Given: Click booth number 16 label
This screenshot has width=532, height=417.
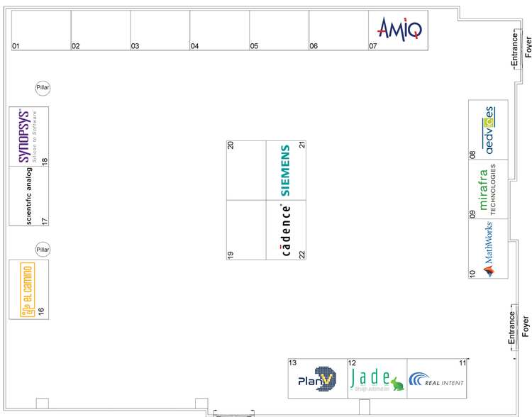Looking at the screenshot, I should point(41,311).
